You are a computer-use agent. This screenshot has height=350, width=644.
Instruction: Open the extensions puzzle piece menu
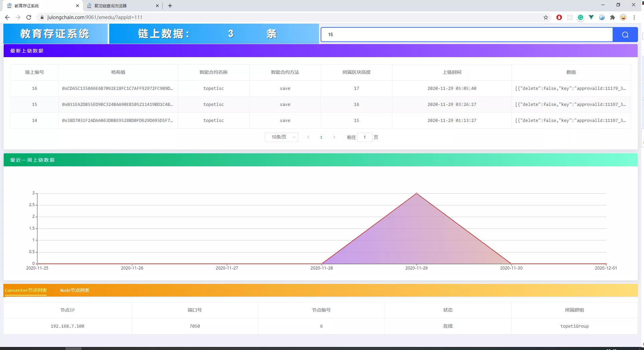point(613,17)
